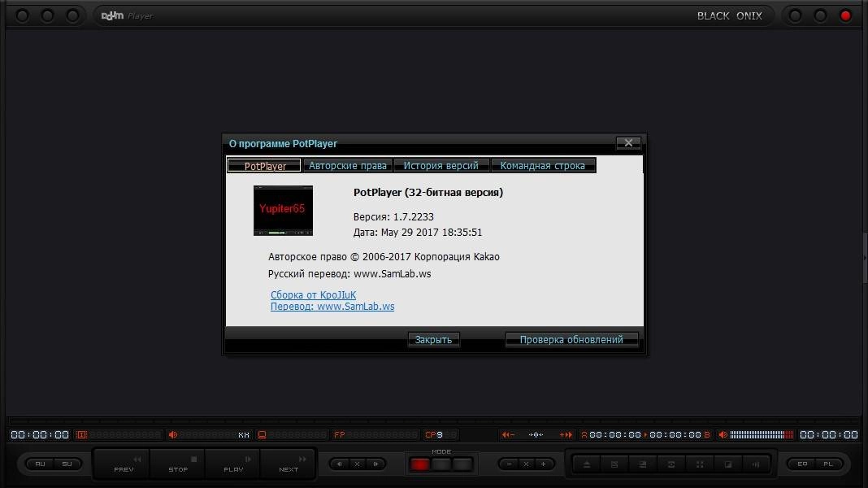Click the orange forward arrows with plus
Image resolution: width=868 pixels, height=488 pixels.
566,435
